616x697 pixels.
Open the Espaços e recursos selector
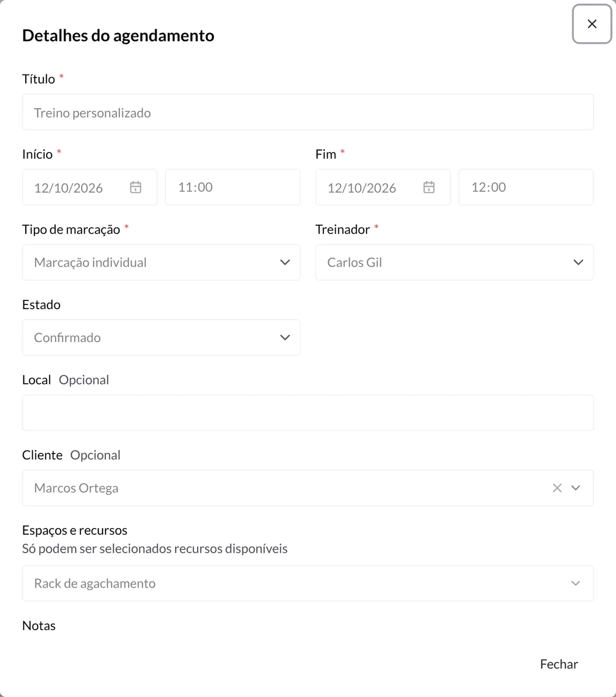(308, 583)
